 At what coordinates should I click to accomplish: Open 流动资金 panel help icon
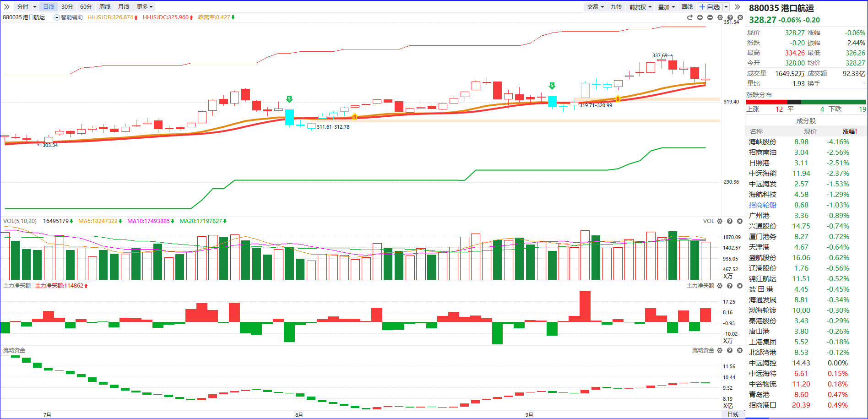pyautogui.click(x=730, y=350)
